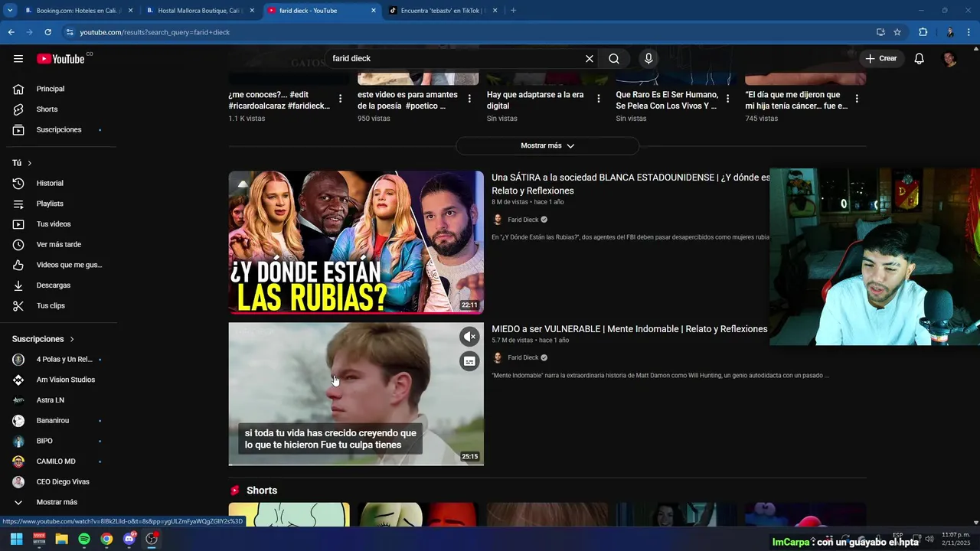Expand more shorts with Mostrar más button
Image resolution: width=980 pixels, height=551 pixels.
pyautogui.click(x=547, y=145)
